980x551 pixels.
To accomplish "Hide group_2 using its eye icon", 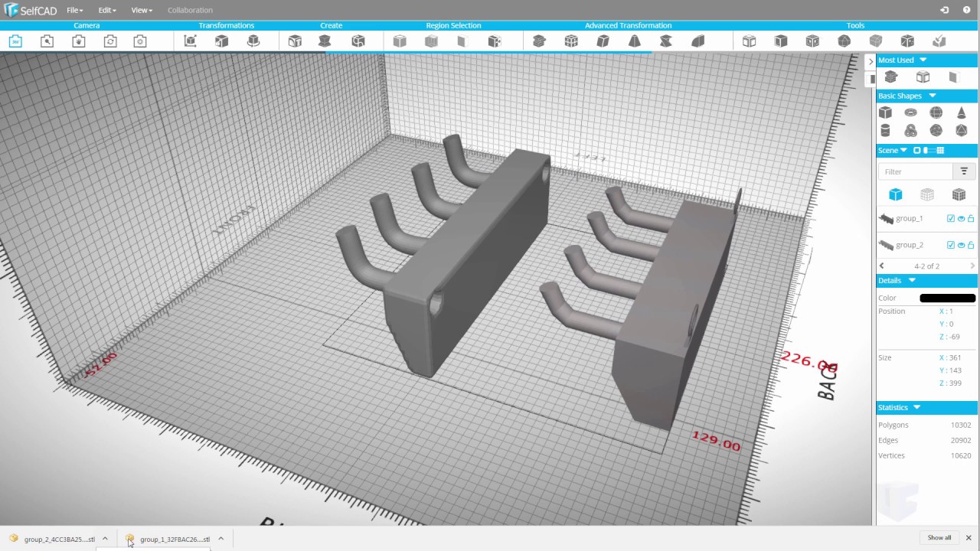I will (961, 245).
